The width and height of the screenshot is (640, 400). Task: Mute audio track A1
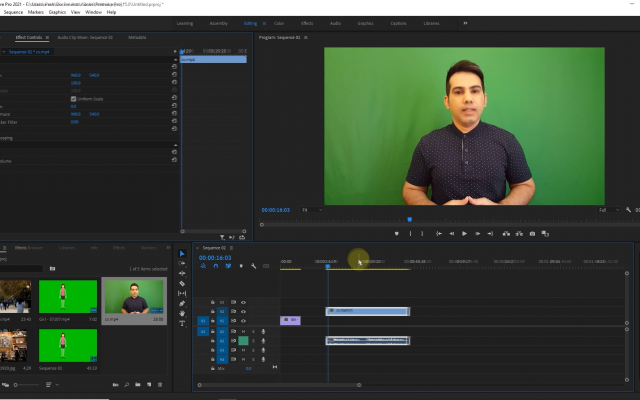click(x=243, y=331)
